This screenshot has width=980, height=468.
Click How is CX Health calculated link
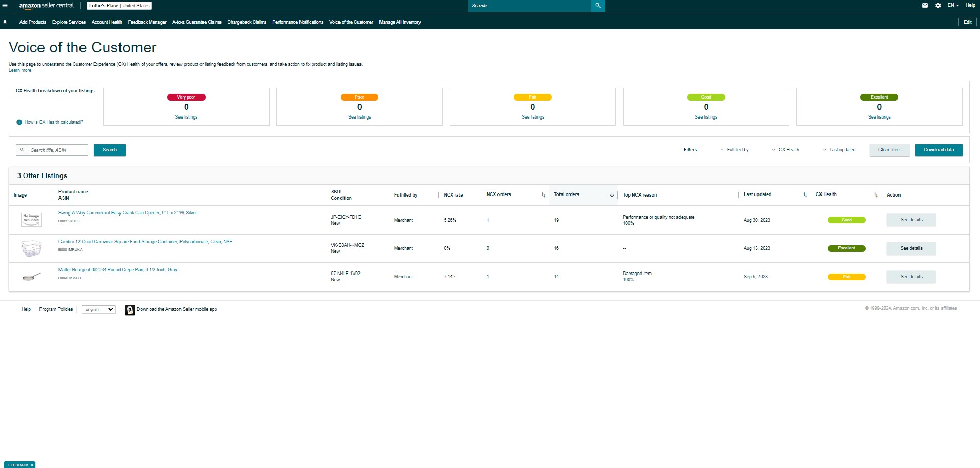(x=54, y=122)
